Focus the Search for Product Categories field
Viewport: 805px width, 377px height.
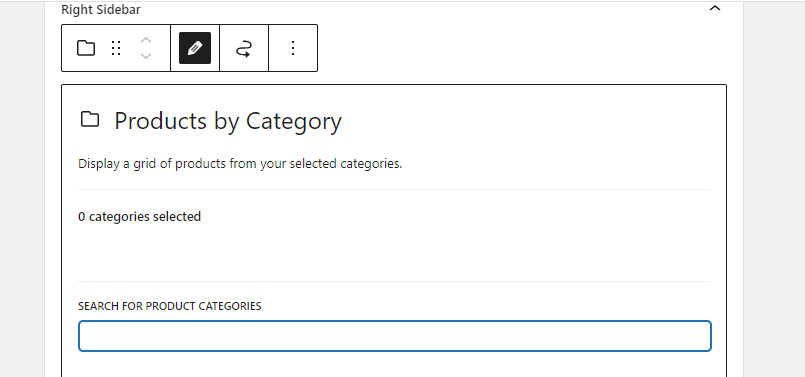[x=395, y=336]
